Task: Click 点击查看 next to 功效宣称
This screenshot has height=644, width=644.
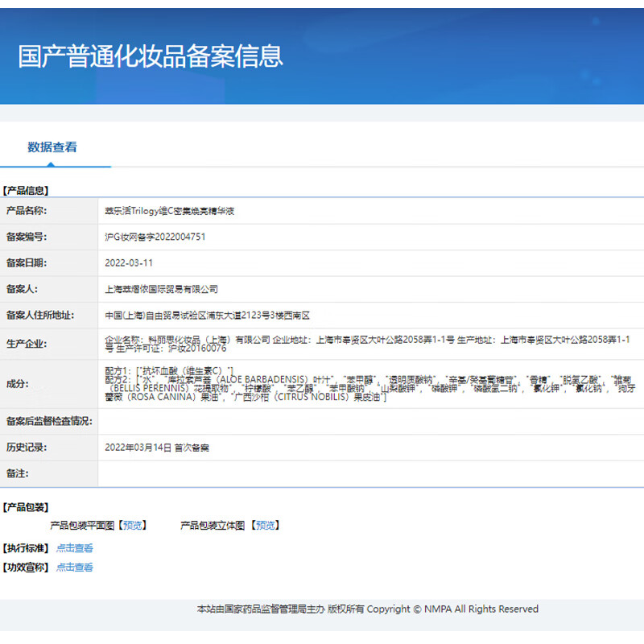Action: [76, 567]
